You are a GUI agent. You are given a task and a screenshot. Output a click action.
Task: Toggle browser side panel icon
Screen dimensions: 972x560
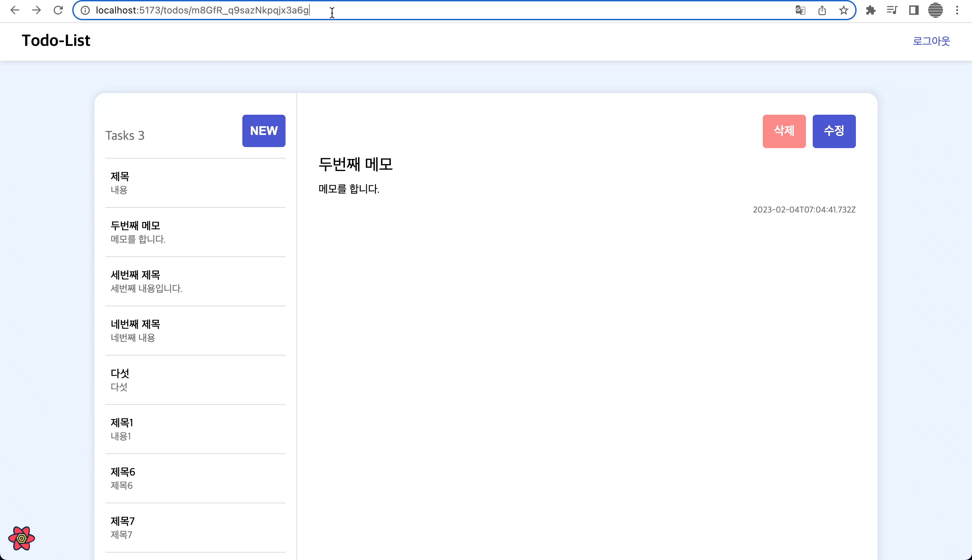coord(914,10)
